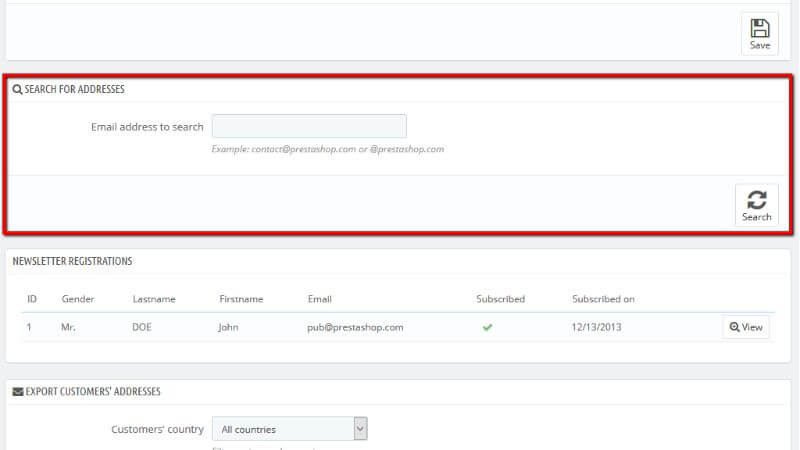
Task: Select the Mr. gender cell
Action: tap(68, 327)
